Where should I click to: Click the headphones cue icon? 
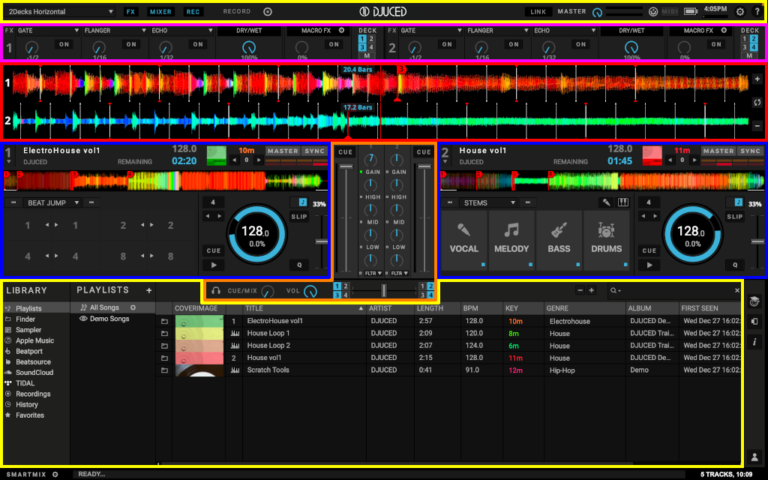tap(215, 291)
